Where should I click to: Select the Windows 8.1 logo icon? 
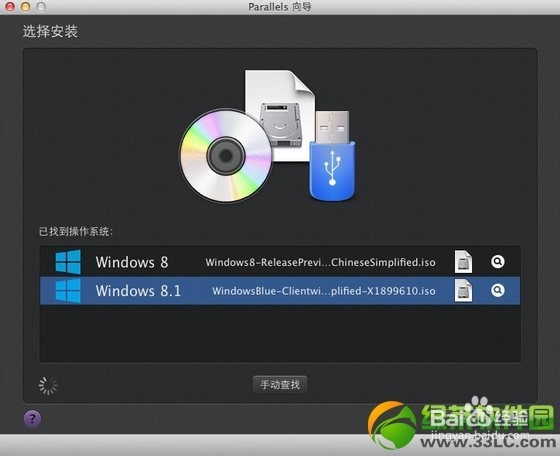coord(68,291)
